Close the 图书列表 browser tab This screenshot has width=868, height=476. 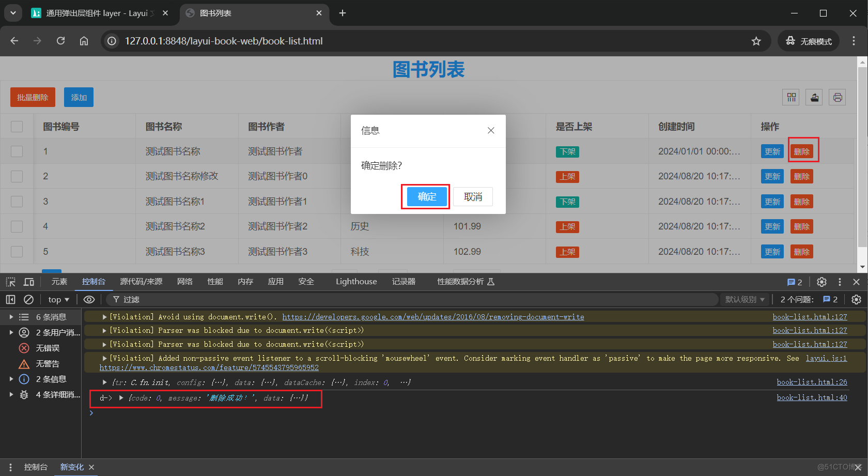coord(319,13)
